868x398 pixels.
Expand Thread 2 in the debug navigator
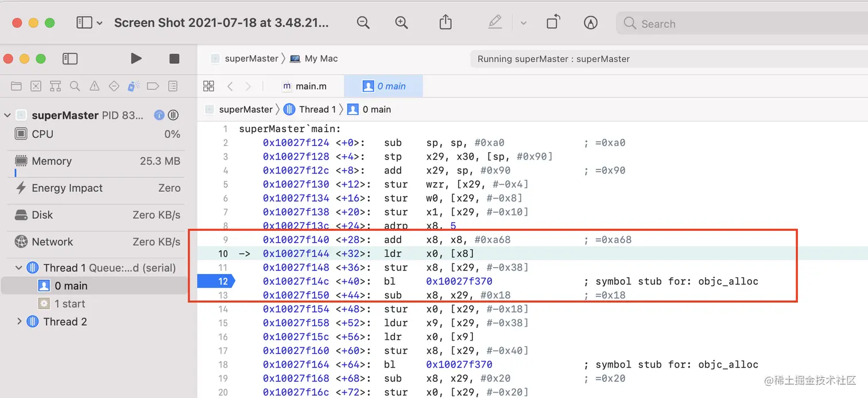point(19,322)
